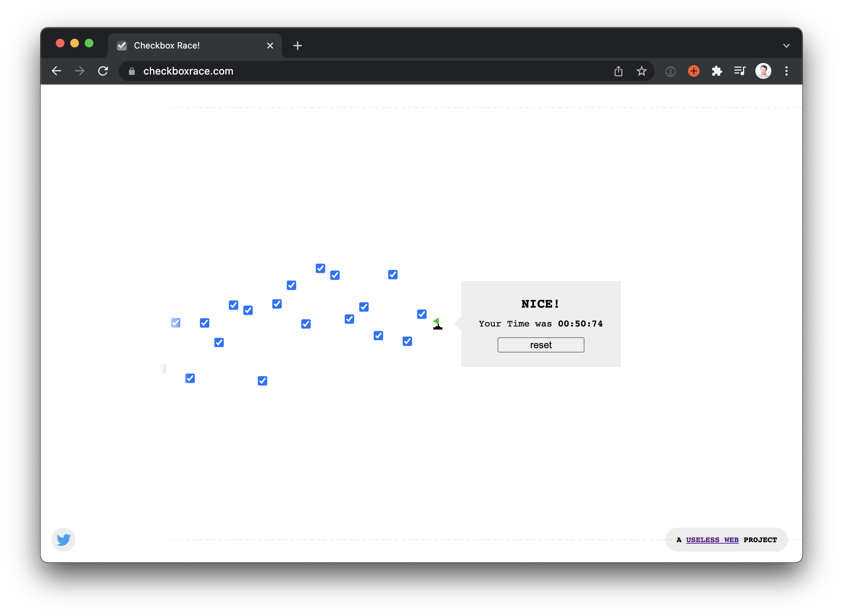Uncheck the topmost checkbox on the page
The width and height of the screenshot is (843, 616).
point(320,268)
